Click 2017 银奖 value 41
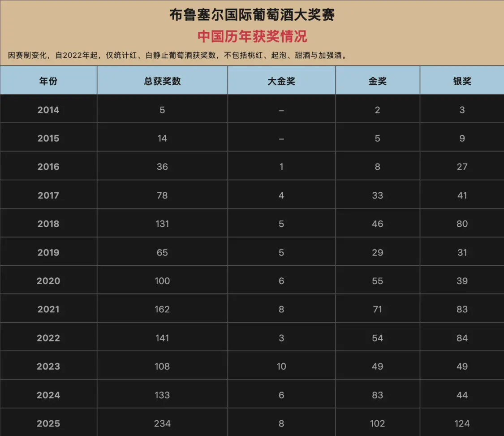 (x=462, y=195)
